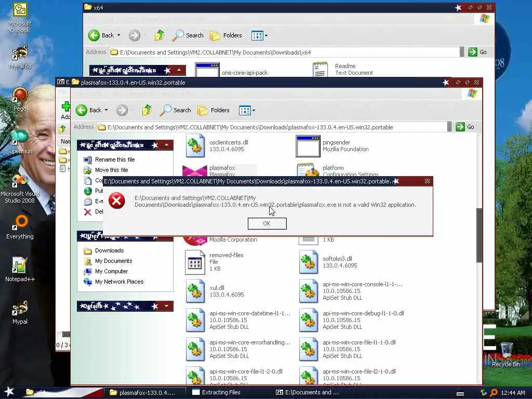Image resolution: width=532 pixels, height=399 pixels.
Task: Select the osclientcerts.dll file
Action: (x=217, y=146)
